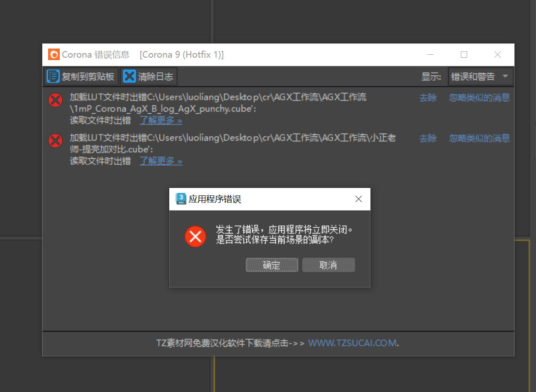Ignore similar messages (忽略类似的消息) for AgX_punchy.cube error
Image resolution: width=536 pixels, height=392 pixels.
[479, 97]
